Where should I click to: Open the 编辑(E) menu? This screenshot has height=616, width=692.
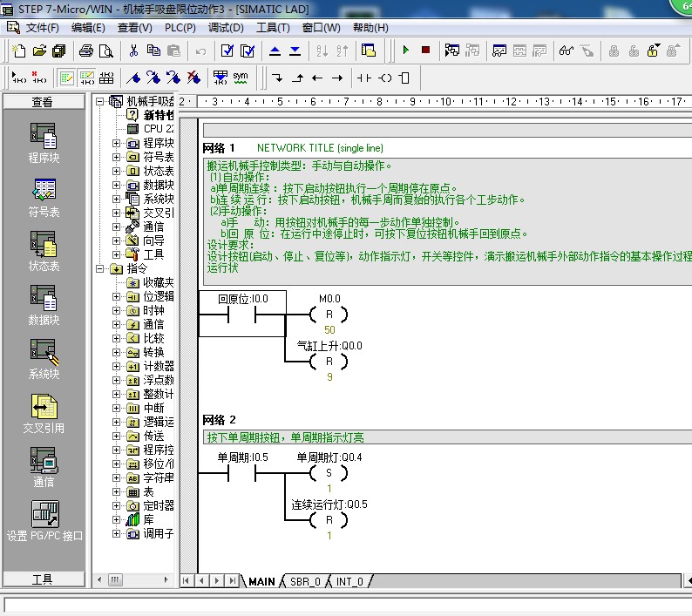88,28
